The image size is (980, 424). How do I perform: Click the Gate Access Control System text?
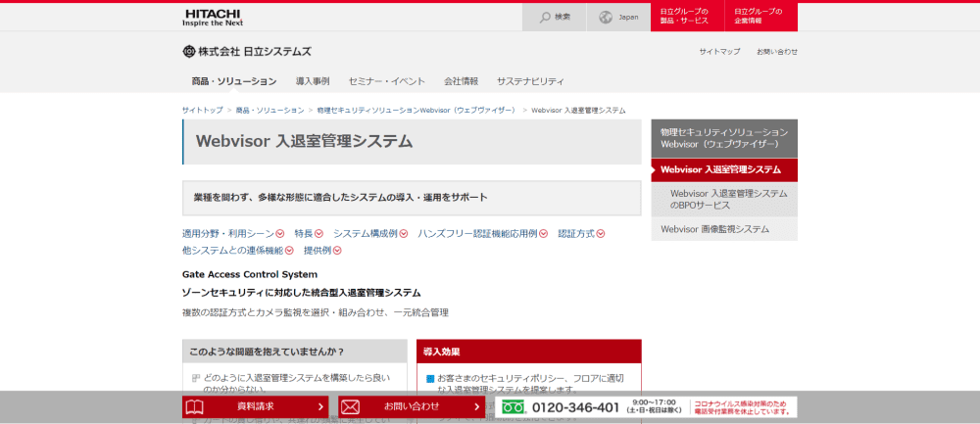[x=250, y=274]
